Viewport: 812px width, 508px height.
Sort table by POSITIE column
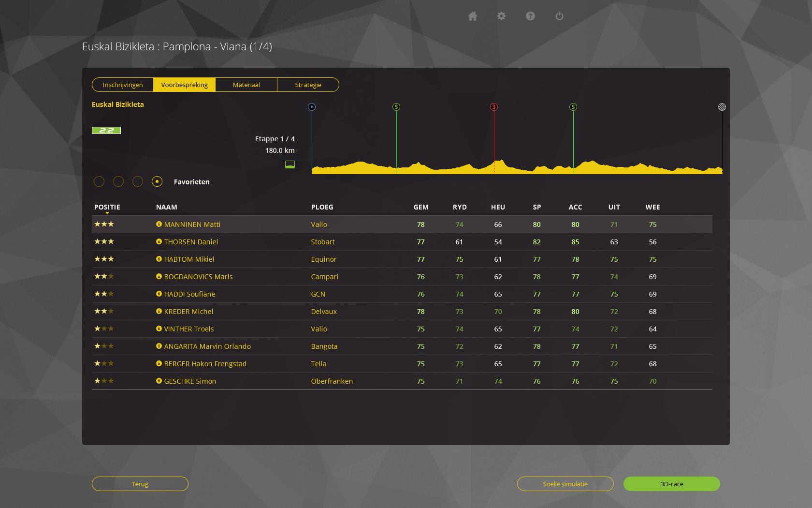tap(107, 207)
